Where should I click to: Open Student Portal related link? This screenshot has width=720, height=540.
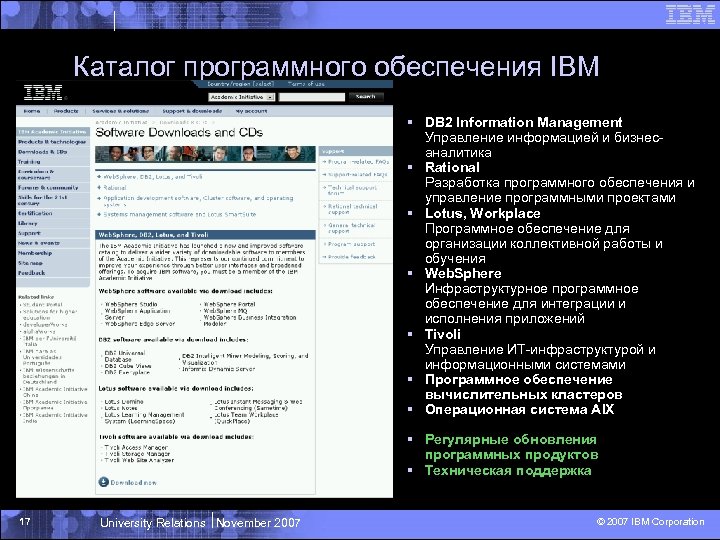click(x=42, y=304)
